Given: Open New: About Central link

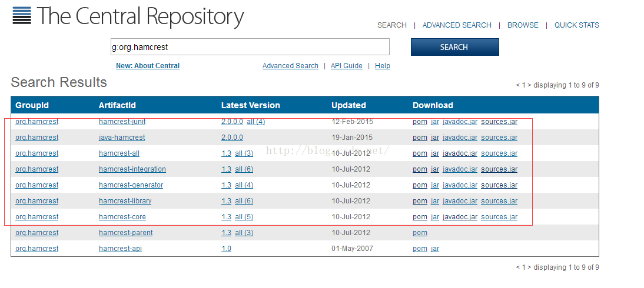Looking at the screenshot, I should coord(148,66).
